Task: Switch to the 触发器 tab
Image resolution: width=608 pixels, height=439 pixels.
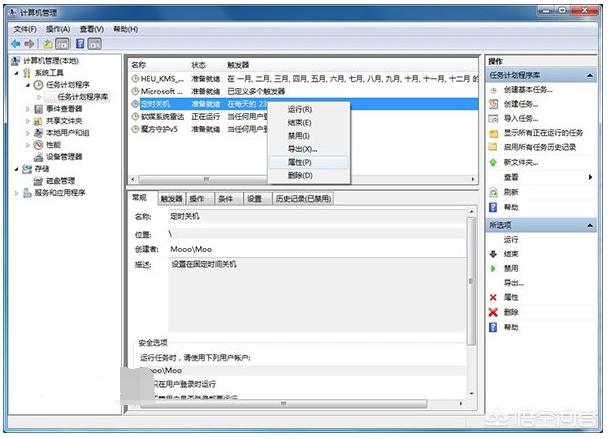Action: point(171,199)
